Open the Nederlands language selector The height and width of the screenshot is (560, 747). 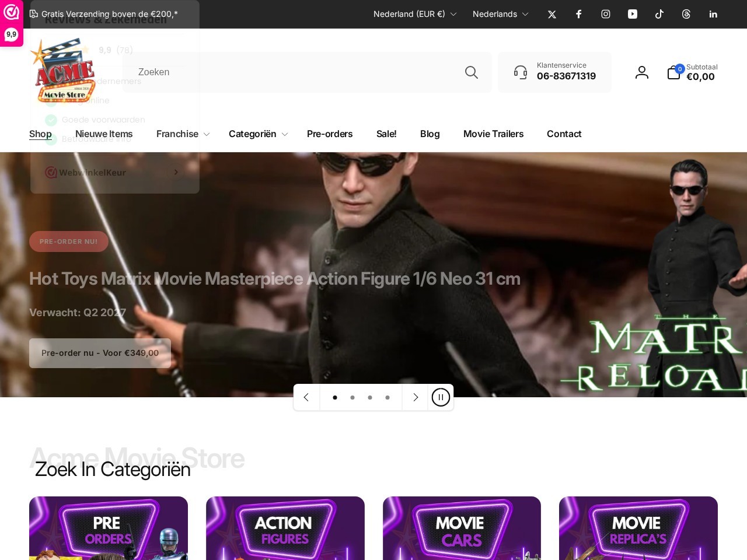(x=500, y=14)
